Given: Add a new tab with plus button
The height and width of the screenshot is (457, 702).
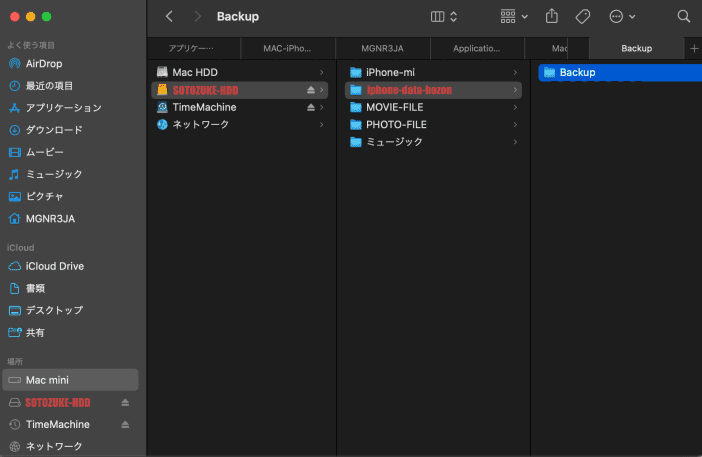Looking at the screenshot, I should click(x=694, y=48).
